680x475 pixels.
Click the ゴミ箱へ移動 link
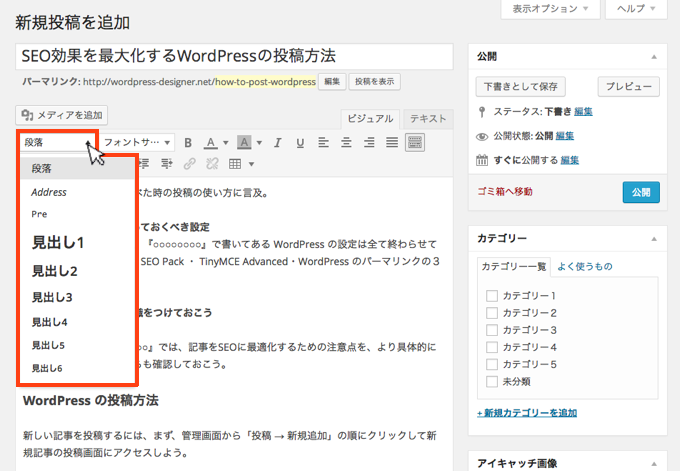(x=505, y=192)
